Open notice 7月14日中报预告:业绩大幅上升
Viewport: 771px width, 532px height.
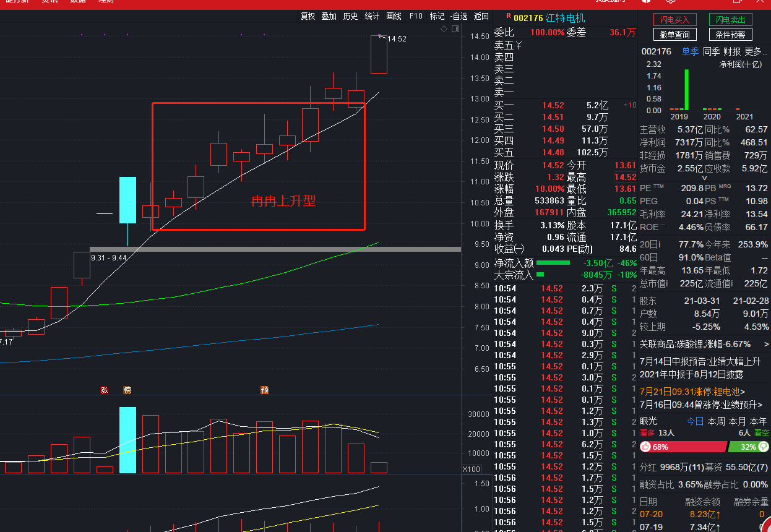click(700, 361)
